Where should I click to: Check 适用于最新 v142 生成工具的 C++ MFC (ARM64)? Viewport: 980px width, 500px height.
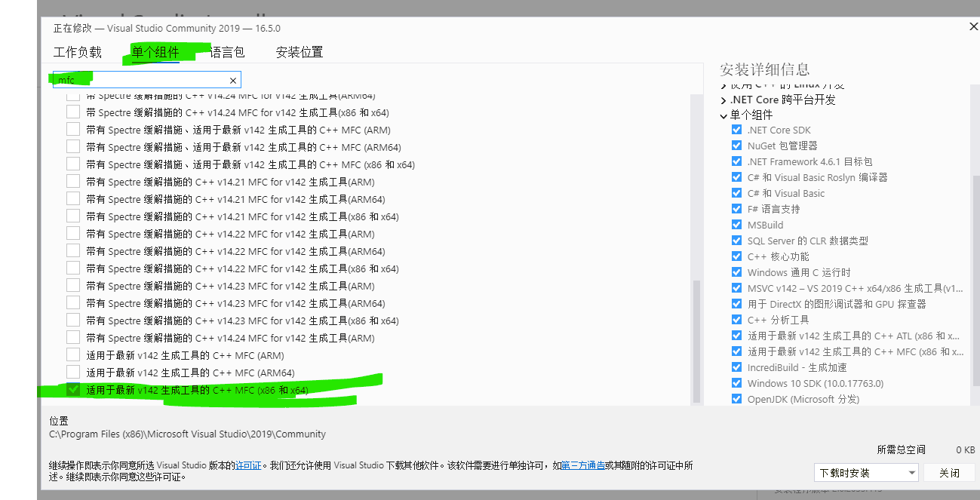coord(73,373)
